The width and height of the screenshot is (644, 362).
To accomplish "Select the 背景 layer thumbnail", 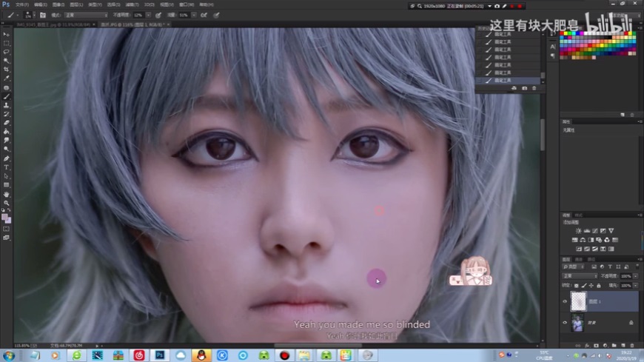I will click(x=577, y=323).
